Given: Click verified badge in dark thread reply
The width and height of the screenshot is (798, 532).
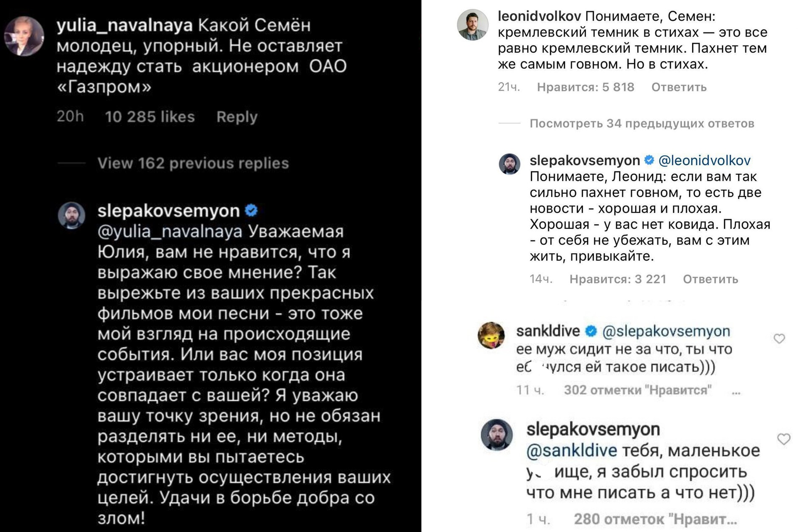Looking at the screenshot, I should 251,210.
